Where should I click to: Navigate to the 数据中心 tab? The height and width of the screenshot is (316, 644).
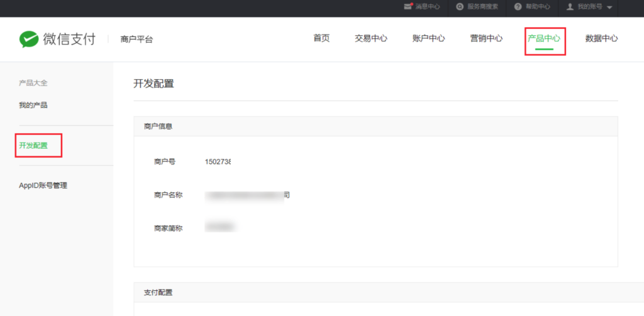601,38
